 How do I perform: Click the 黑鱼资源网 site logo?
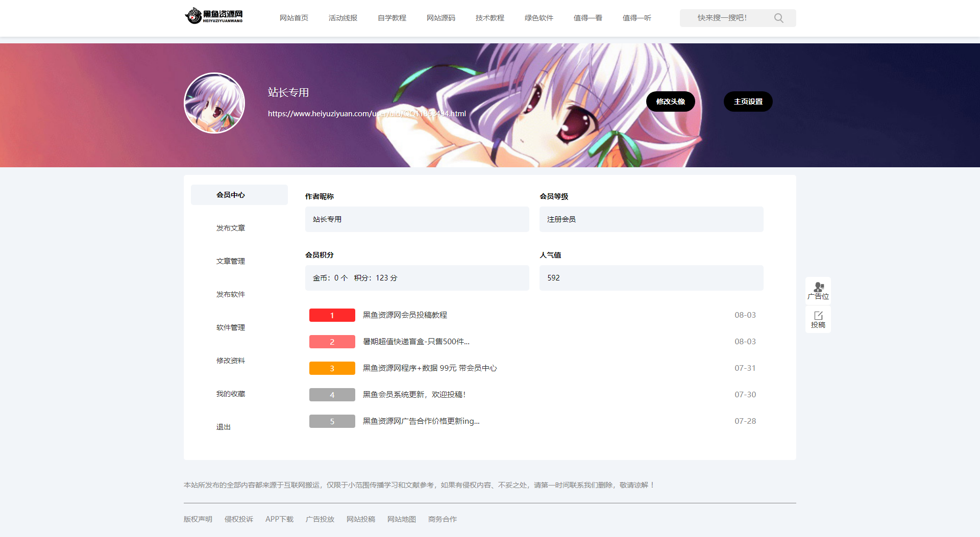213,15
